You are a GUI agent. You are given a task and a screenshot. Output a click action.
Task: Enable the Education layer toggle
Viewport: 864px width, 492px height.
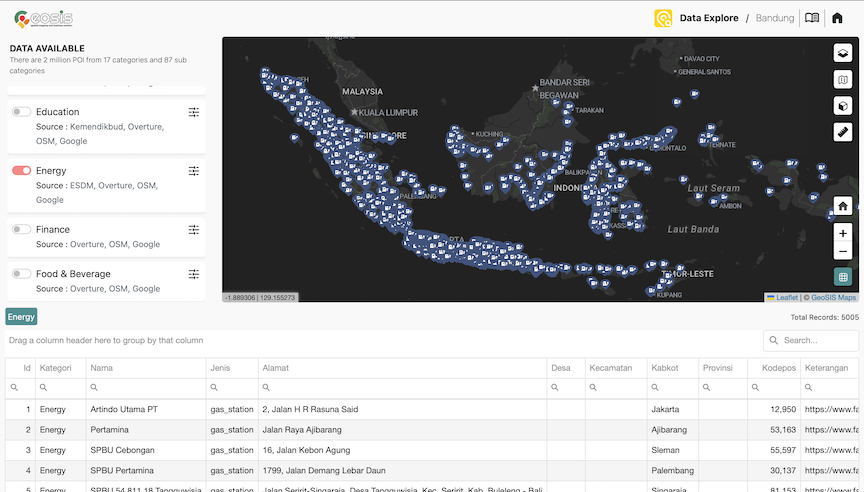(x=21, y=112)
